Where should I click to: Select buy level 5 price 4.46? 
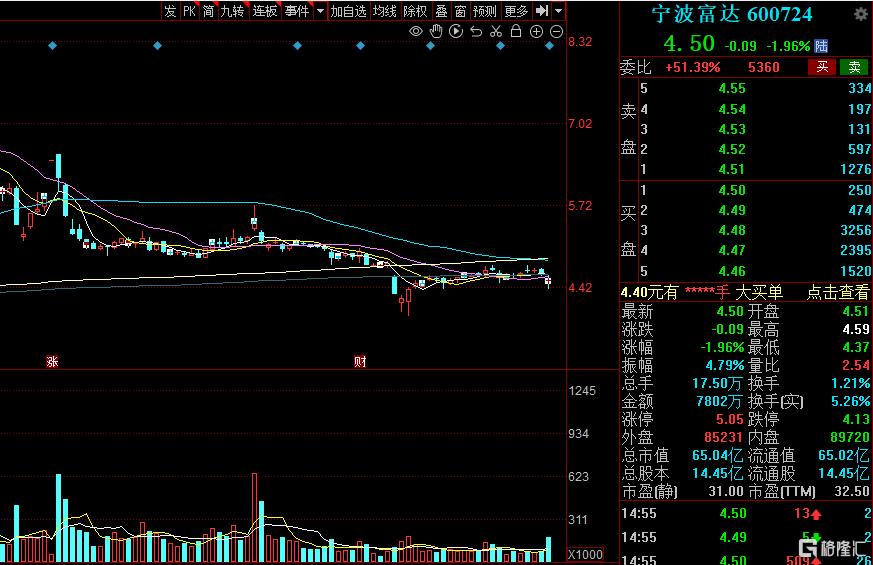click(732, 271)
